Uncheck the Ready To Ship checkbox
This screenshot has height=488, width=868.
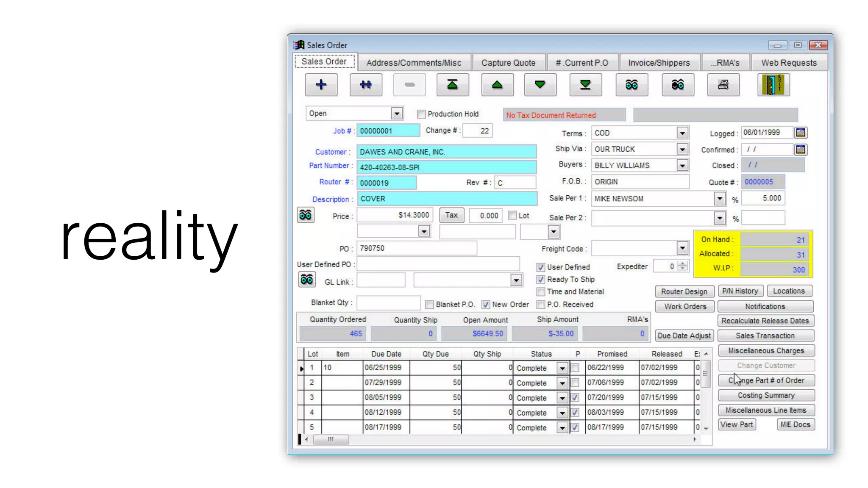click(540, 280)
